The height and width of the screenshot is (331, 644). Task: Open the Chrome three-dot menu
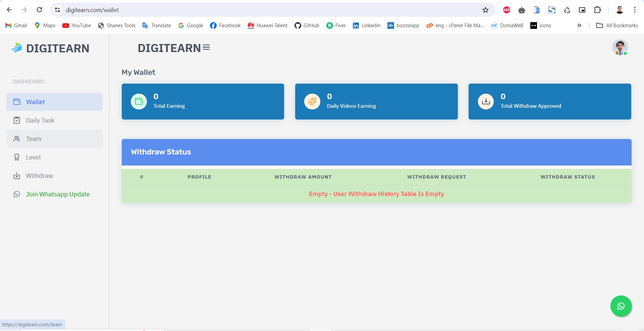point(635,10)
